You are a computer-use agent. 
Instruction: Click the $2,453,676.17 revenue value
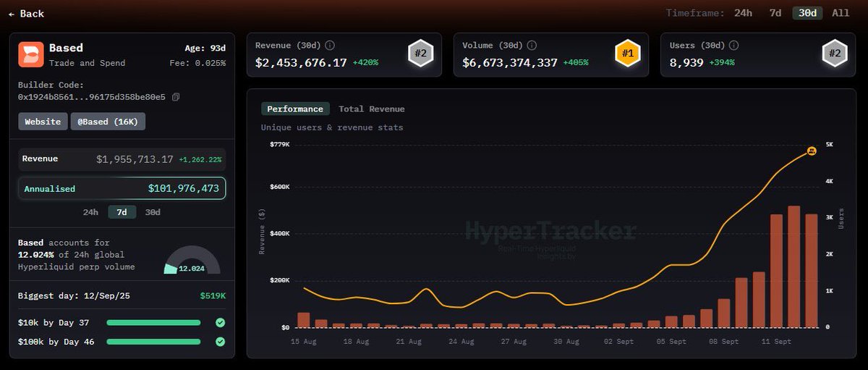coord(301,63)
